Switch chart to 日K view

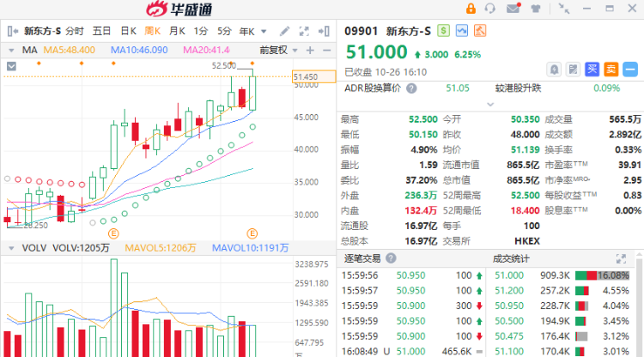pos(129,31)
